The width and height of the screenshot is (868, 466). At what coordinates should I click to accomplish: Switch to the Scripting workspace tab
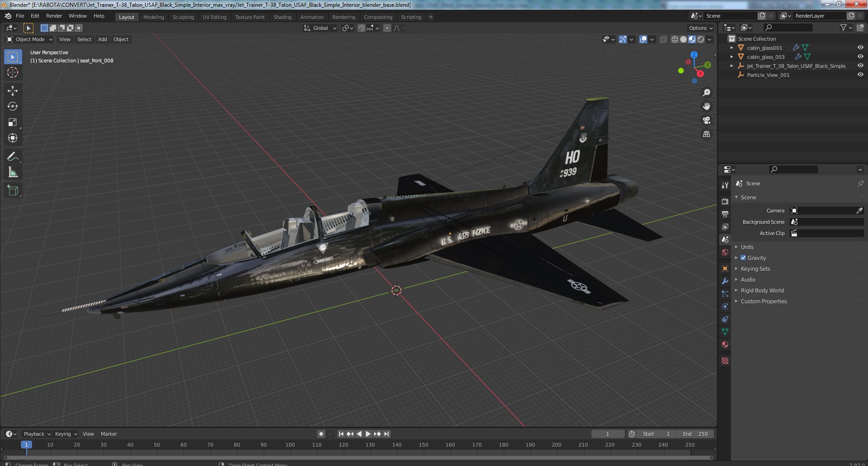click(x=411, y=17)
